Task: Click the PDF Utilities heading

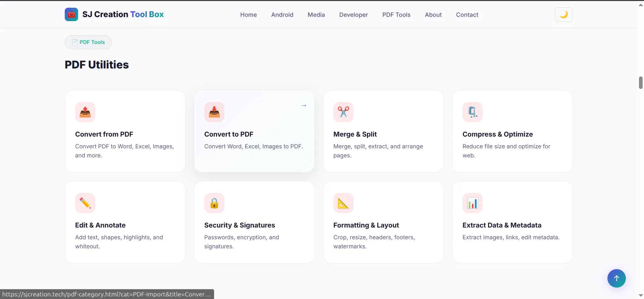Action: [x=97, y=64]
